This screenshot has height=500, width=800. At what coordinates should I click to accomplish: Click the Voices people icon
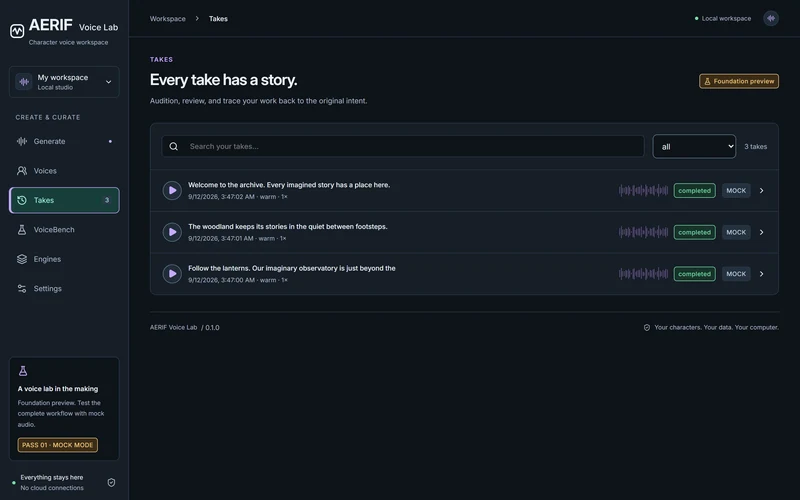[21, 171]
